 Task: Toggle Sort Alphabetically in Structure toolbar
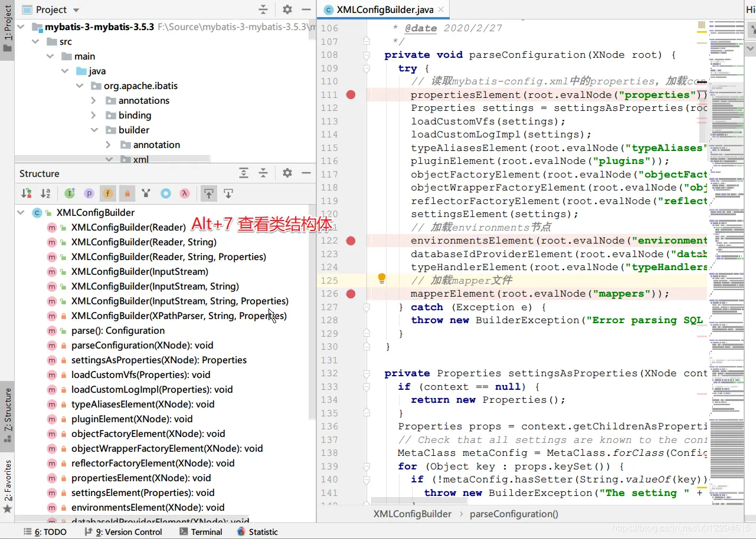(45, 193)
